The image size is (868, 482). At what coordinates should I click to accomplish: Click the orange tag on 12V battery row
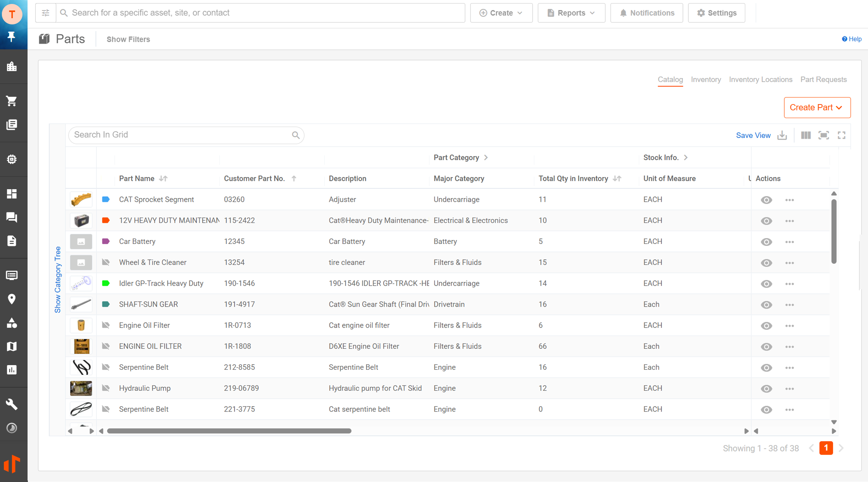click(x=106, y=220)
